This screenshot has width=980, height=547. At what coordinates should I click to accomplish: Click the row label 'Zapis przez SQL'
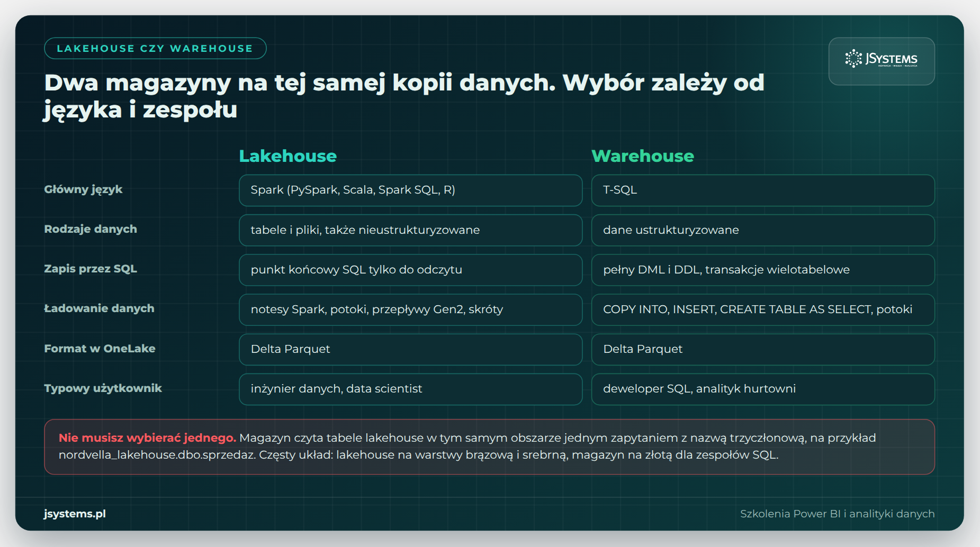point(91,269)
